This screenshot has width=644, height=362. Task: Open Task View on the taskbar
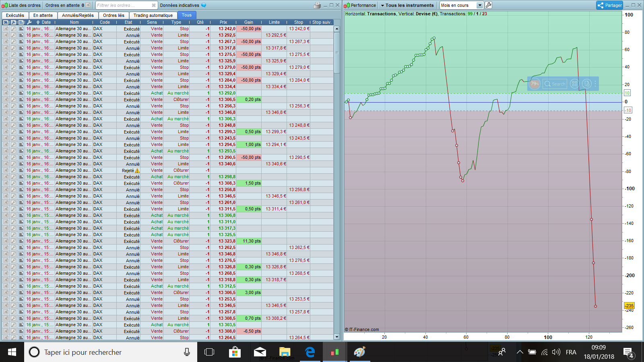pos(209,352)
